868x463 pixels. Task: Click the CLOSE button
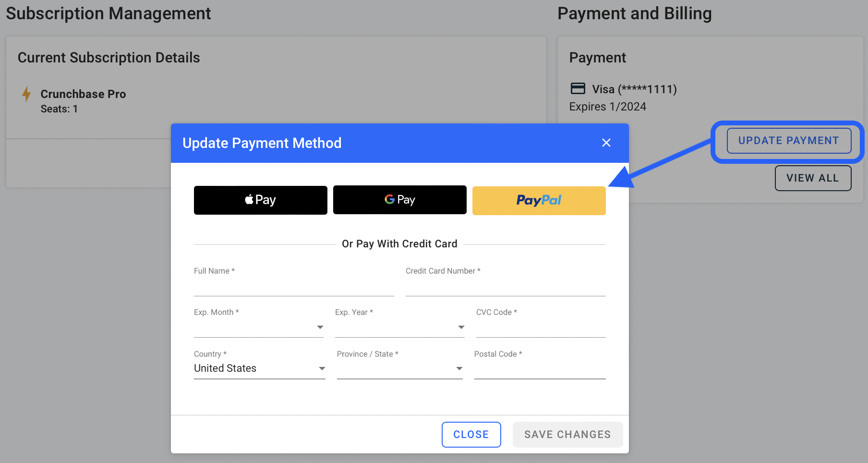coord(471,435)
